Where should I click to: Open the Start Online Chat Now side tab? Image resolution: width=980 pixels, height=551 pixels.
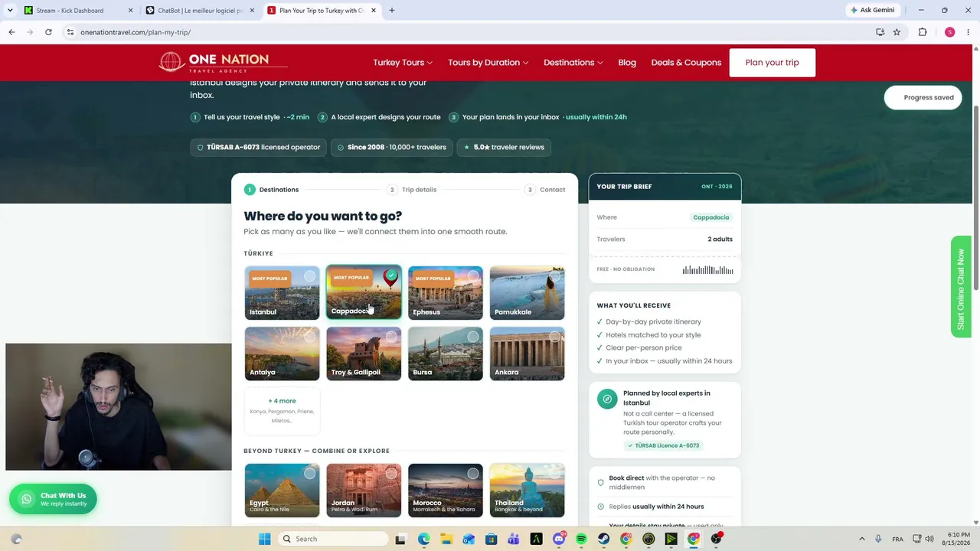click(x=961, y=287)
